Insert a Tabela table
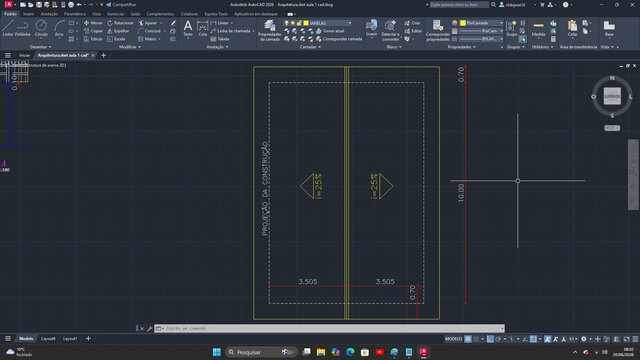The image size is (640, 360). tap(220, 39)
